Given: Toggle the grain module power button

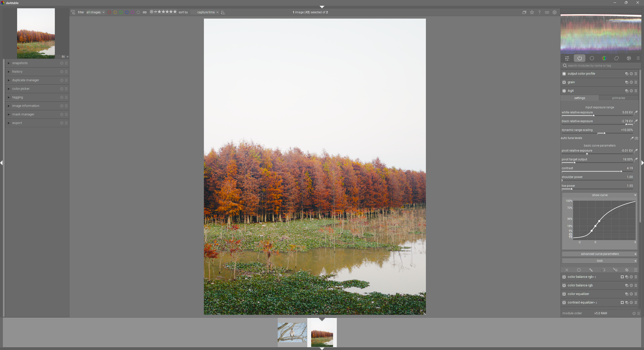Looking at the screenshot, I should point(564,82).
